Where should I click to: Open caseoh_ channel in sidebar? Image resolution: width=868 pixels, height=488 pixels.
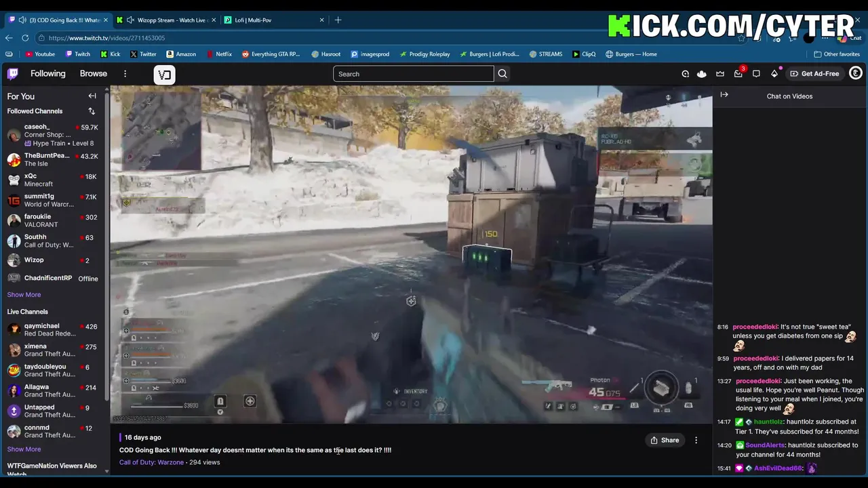[53, 135]
